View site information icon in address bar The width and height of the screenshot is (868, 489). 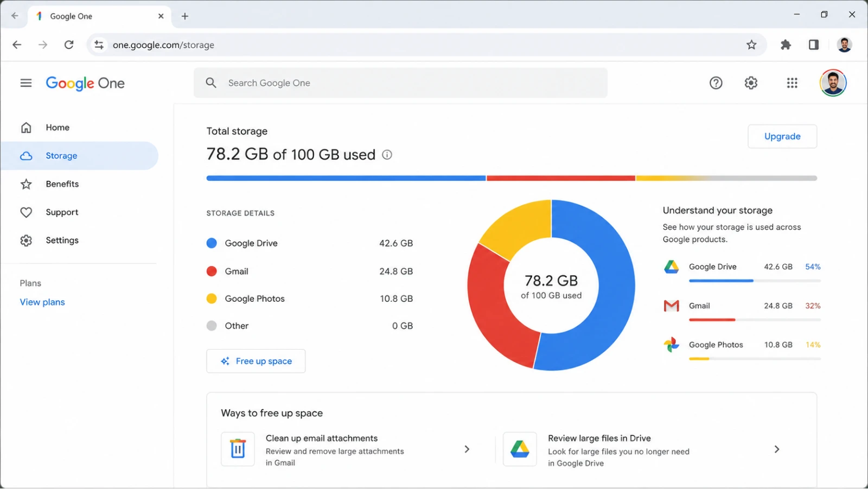(x=99, y=45)
